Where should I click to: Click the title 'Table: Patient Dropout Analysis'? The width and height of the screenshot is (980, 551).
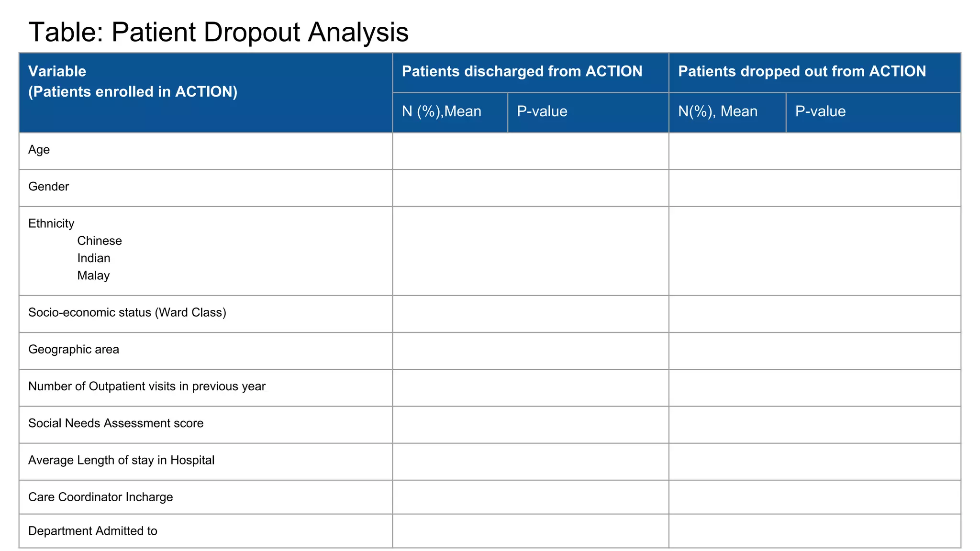click(x=219, y=33)
